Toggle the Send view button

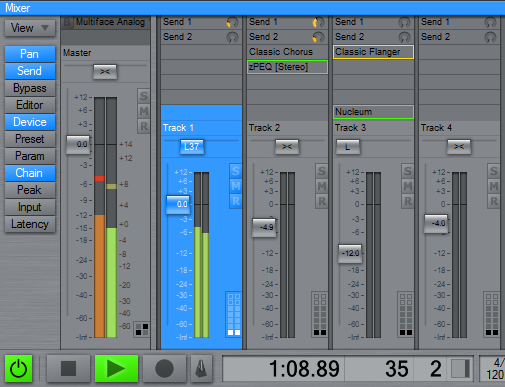(30, 71)
